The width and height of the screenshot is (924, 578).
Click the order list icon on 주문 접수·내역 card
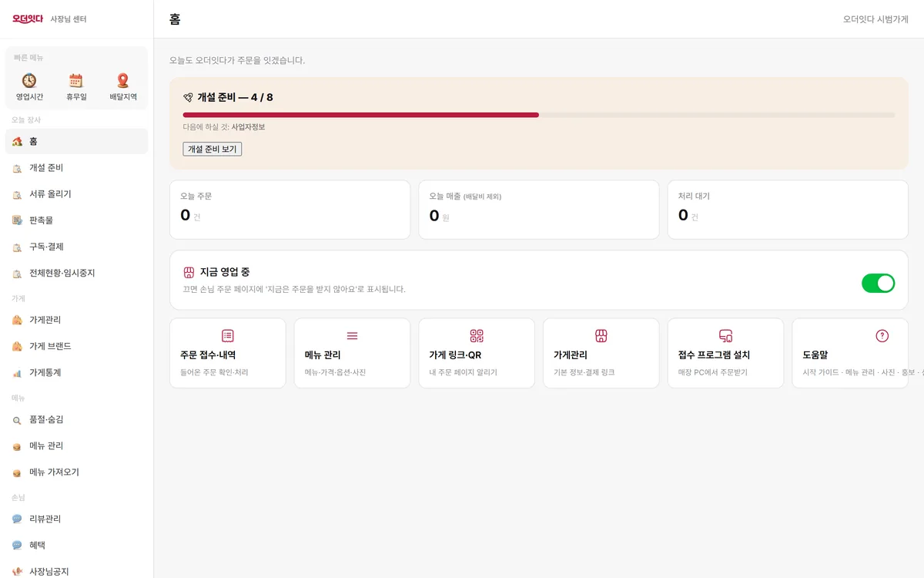click(228, 336)
